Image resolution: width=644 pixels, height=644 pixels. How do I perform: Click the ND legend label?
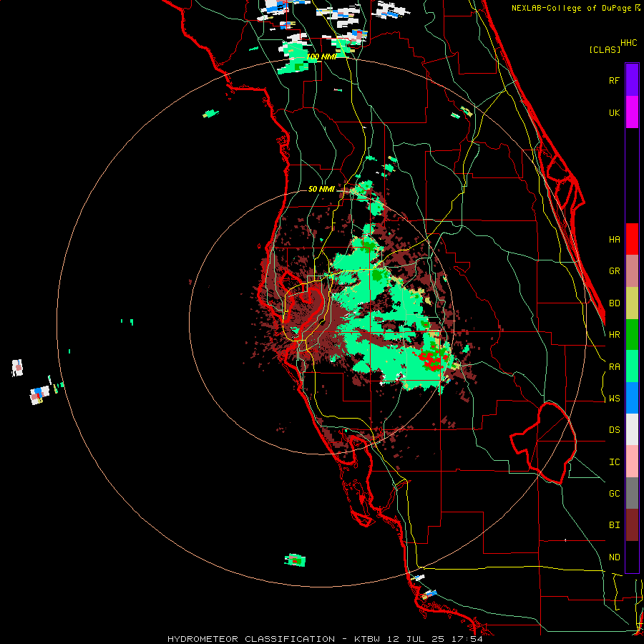pyautogui.click(x=614, y=557)
